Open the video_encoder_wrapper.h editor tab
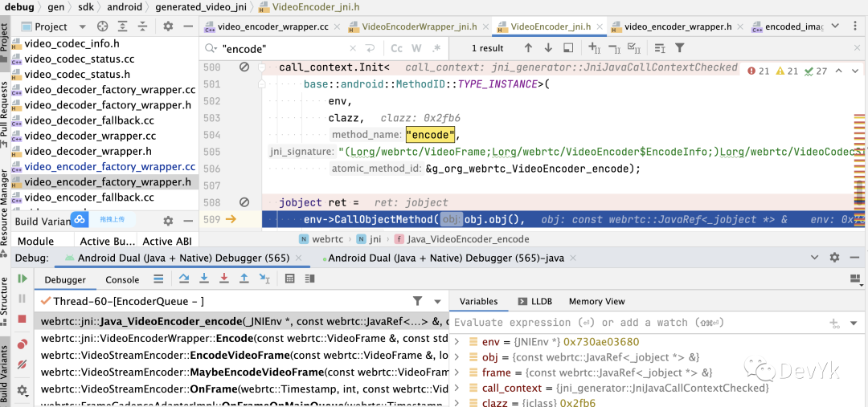The width and height of the screenshot is (868, 407). pyautogui.click(x=678, y=26)
